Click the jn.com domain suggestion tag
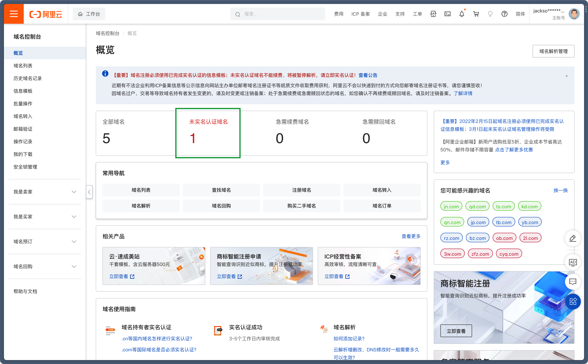This screenshot has width=588, height=364. pos(451,207)
